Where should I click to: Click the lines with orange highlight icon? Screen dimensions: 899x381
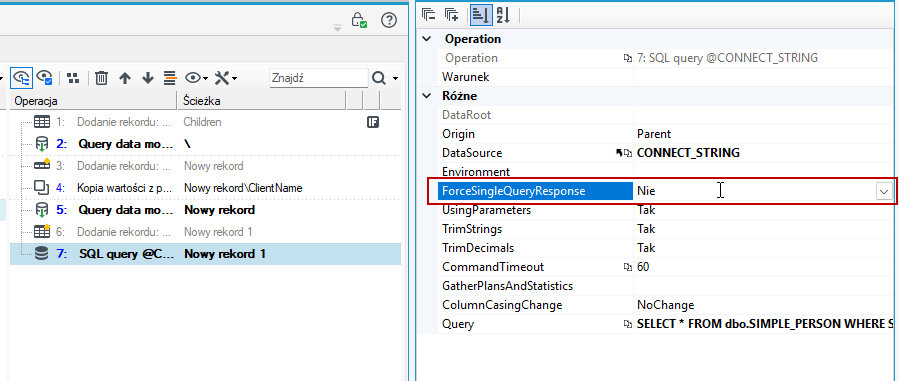[170, 78]
